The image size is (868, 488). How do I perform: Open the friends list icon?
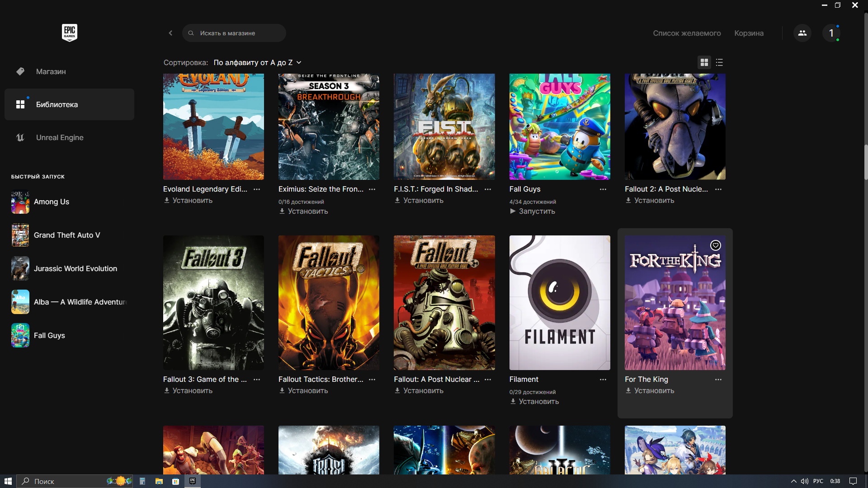point(802,33)
